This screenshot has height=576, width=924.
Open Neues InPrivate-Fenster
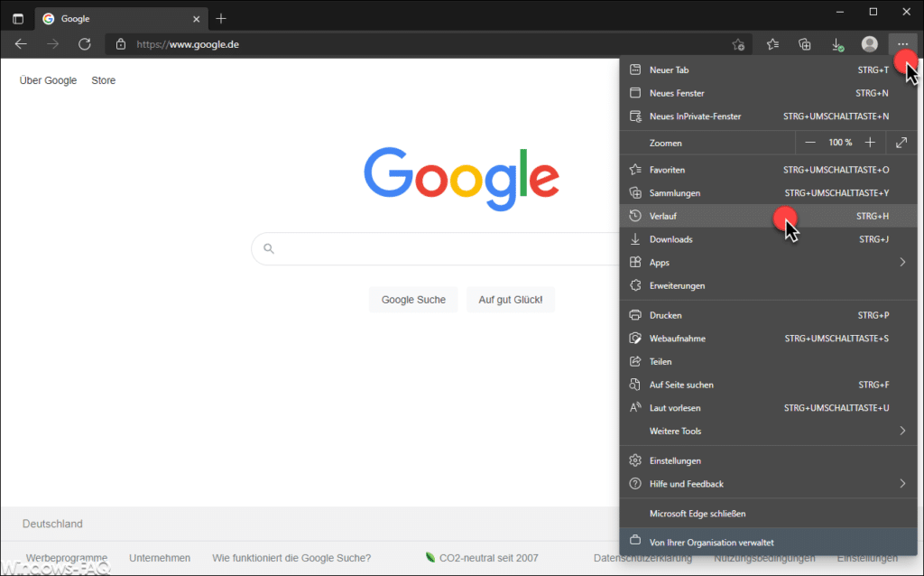click(769, 116)
